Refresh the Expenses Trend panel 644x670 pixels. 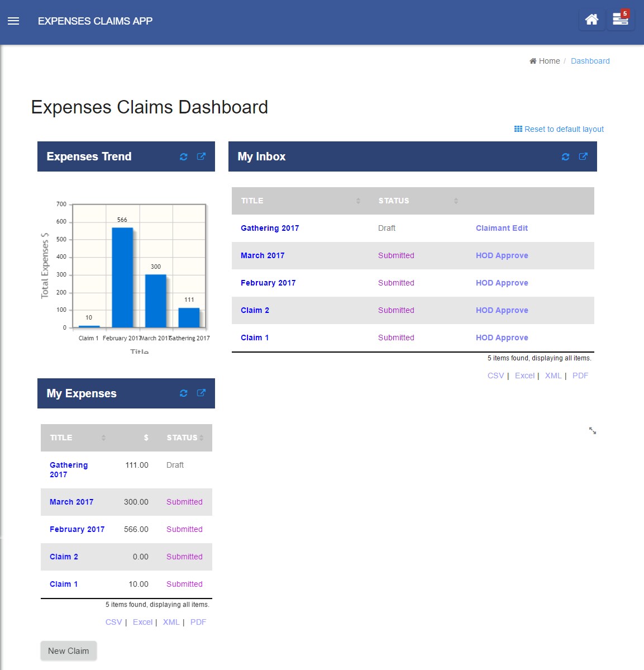point(184,157)
